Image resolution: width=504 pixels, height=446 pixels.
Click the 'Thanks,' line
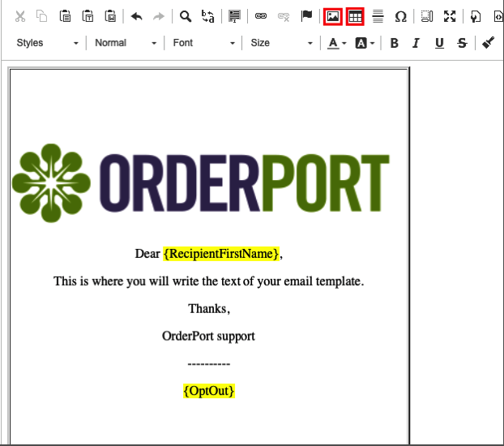tap(209, 309)
